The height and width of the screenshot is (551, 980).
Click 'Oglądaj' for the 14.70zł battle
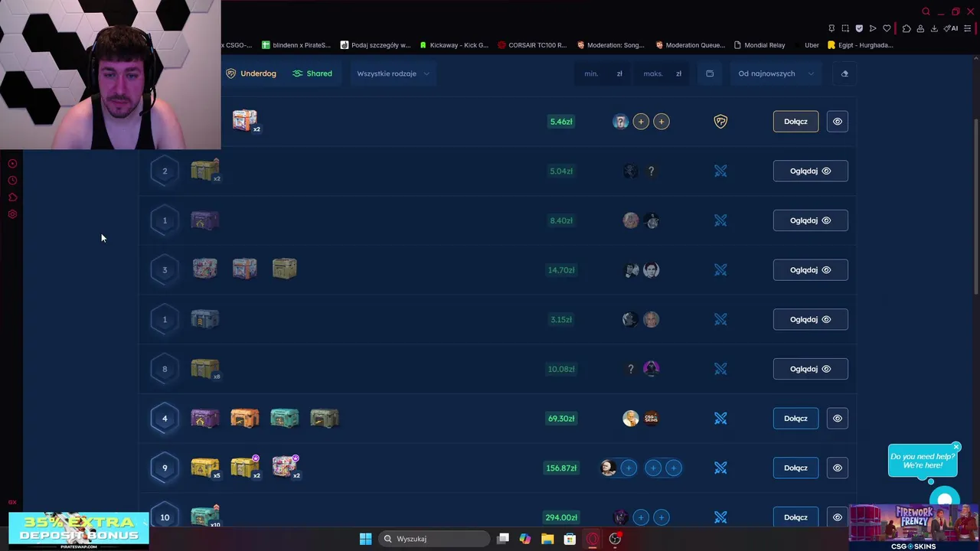[810, 269]
